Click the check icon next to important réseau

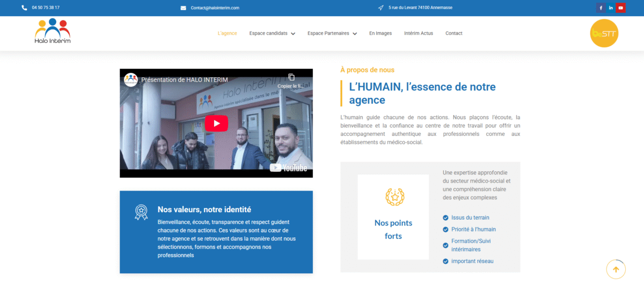445,261
